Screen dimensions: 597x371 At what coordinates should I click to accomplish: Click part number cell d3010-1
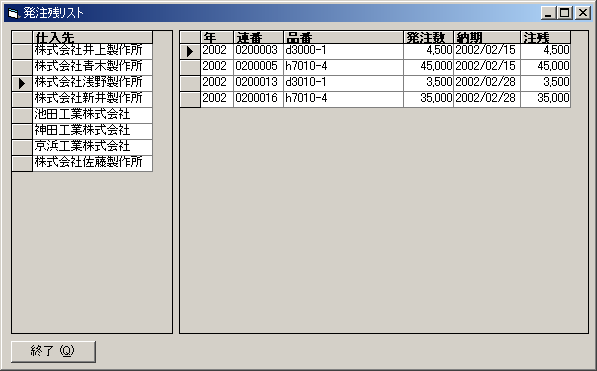point(343,83)
